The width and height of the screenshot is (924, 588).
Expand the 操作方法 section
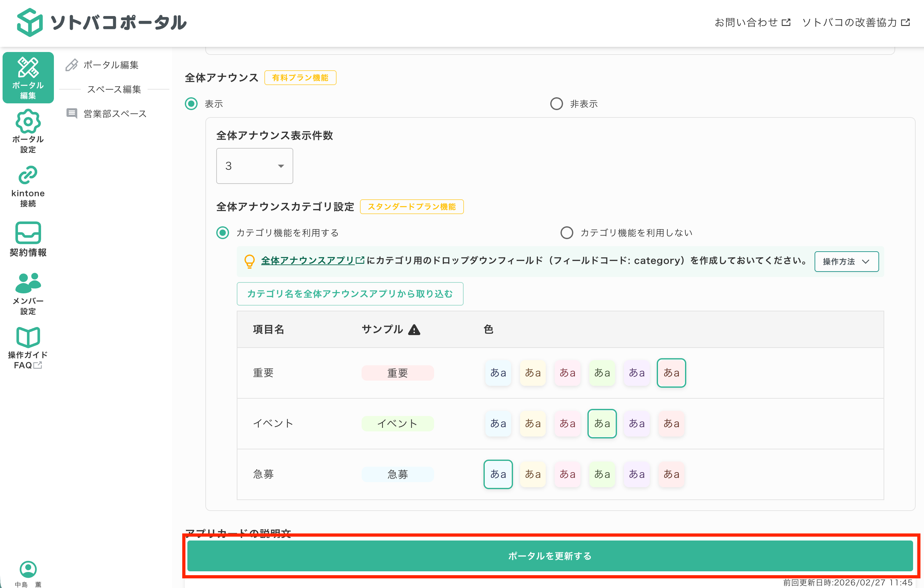[x=846, y=261]
